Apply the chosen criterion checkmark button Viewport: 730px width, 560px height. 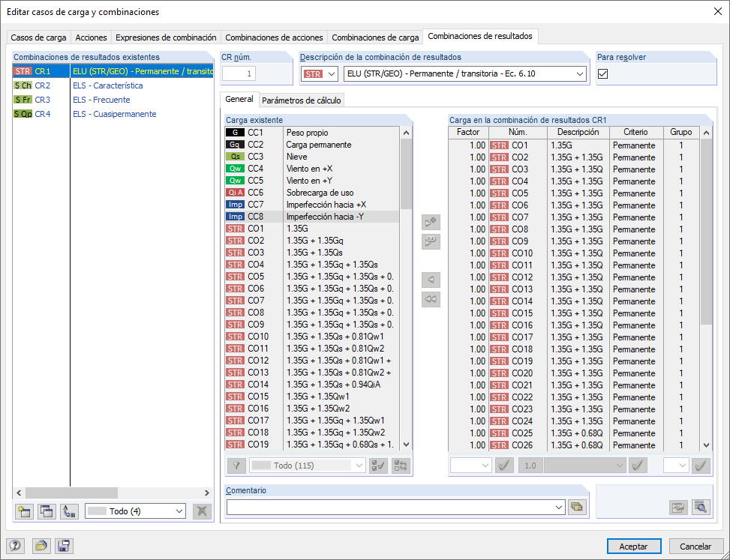[638, 465]
